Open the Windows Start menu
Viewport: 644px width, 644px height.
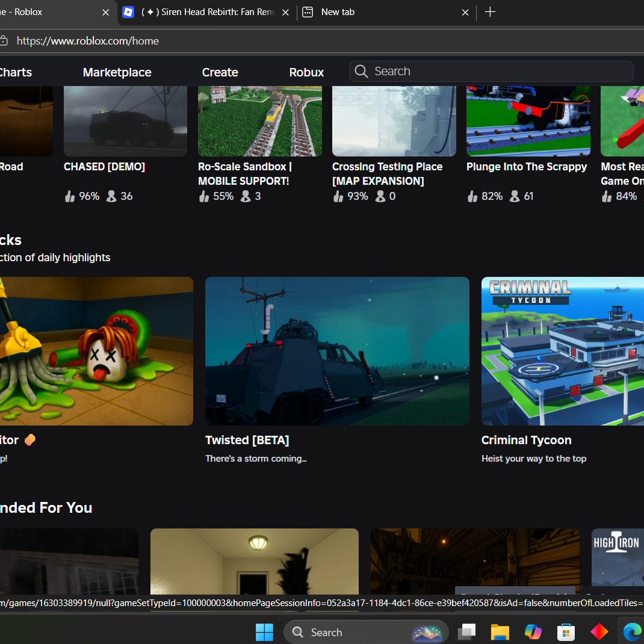(264, 632)
